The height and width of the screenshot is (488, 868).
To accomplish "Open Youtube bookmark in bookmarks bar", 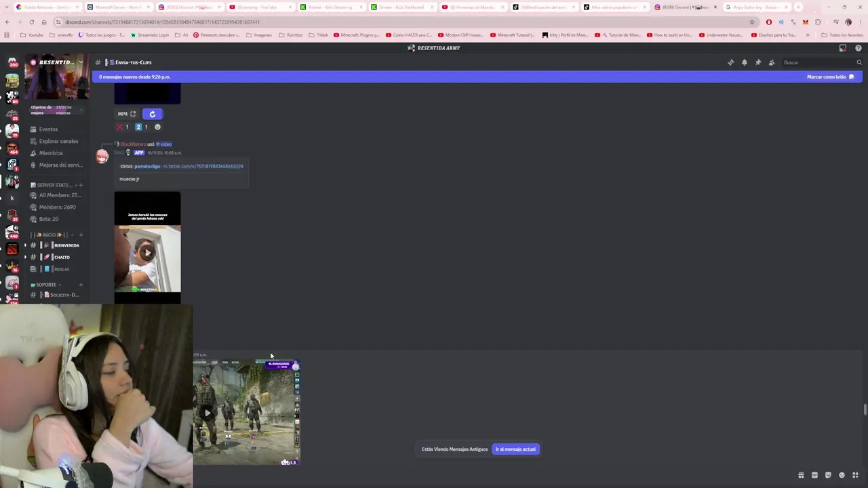I will coord(33,35).
